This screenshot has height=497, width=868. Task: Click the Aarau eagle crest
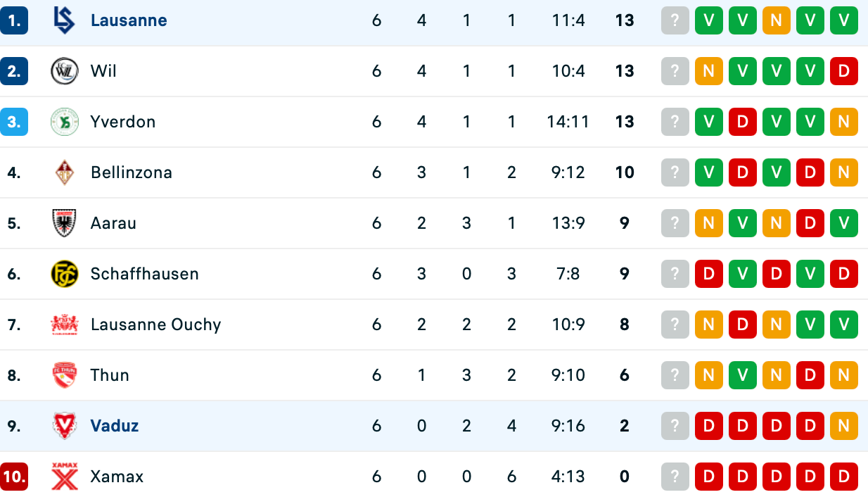[x=64, y=223]
